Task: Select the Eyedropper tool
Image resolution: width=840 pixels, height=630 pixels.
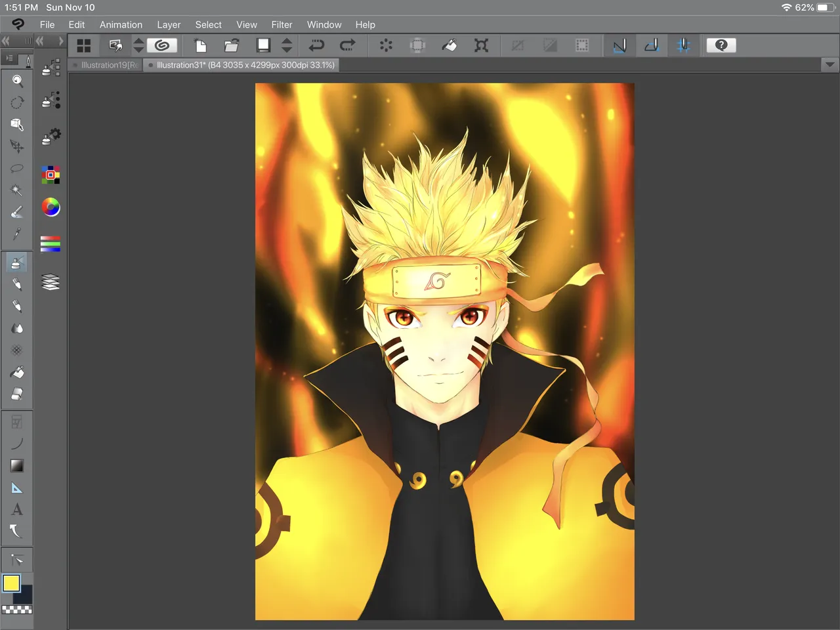Action: [17, 234]
